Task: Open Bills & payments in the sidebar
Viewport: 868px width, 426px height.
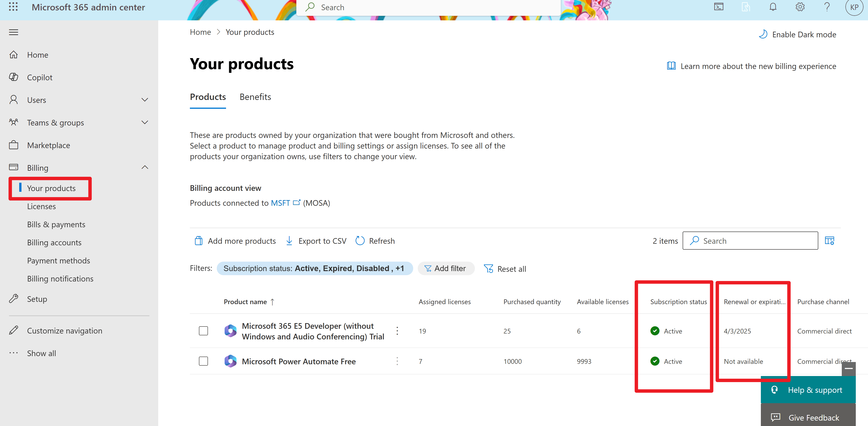Action: tap(56, 225)
